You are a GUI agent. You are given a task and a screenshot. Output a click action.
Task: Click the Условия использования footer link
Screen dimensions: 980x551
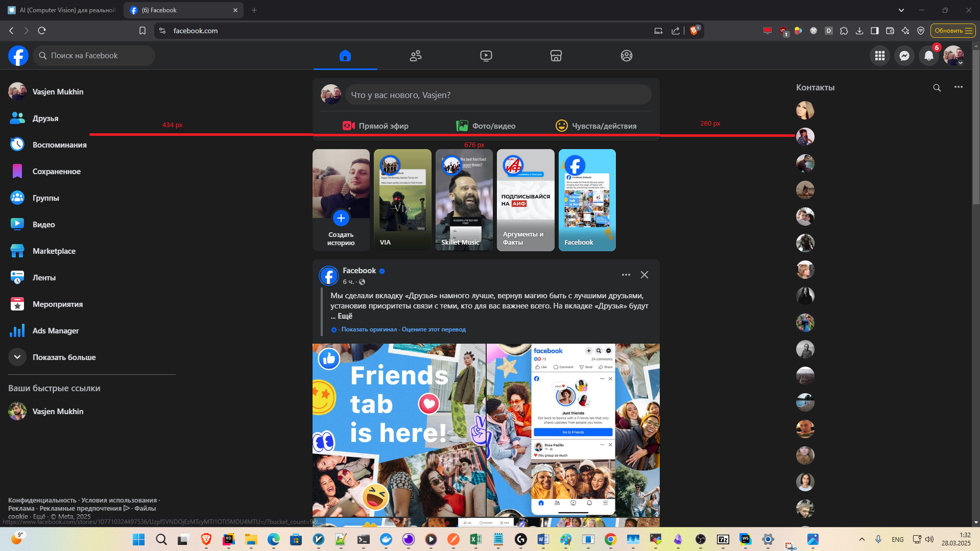click(119, 500)
